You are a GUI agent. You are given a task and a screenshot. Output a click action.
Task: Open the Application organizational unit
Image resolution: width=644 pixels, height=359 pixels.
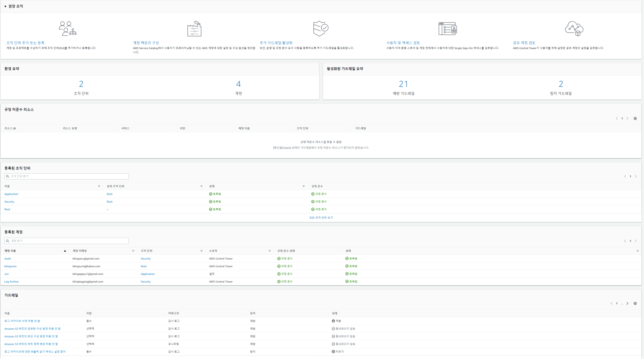11,194
